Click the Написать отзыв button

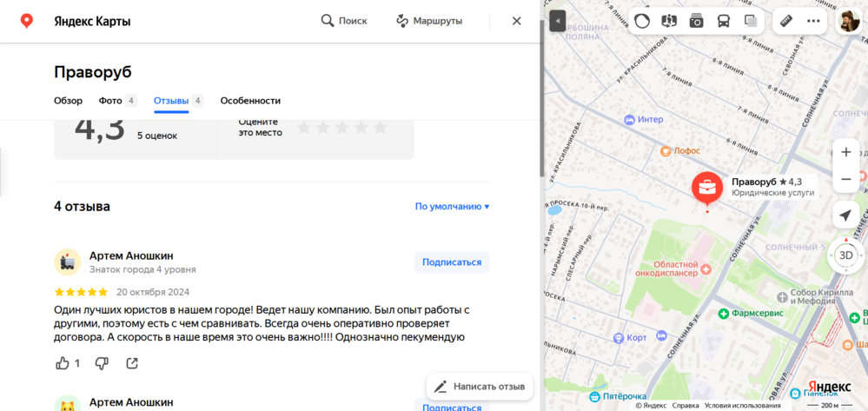[x=480, y=387]
